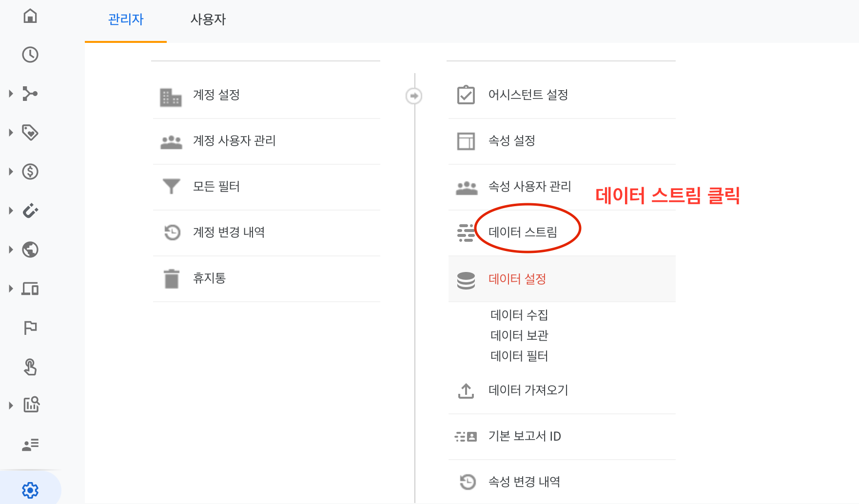Expand the arrow beside analysis chart icon
Viewport: 859px width, 504px height.
[11, 406]
